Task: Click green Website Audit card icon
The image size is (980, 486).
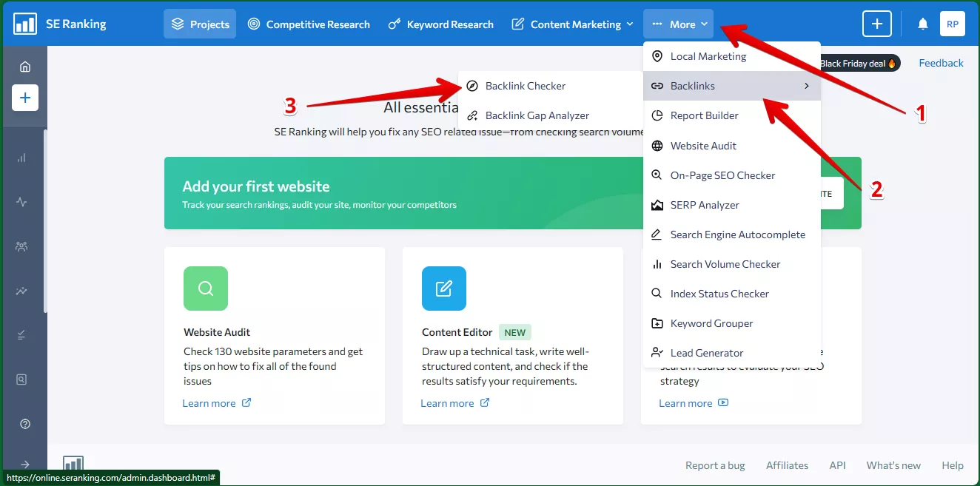Action: tap(206, 288)
